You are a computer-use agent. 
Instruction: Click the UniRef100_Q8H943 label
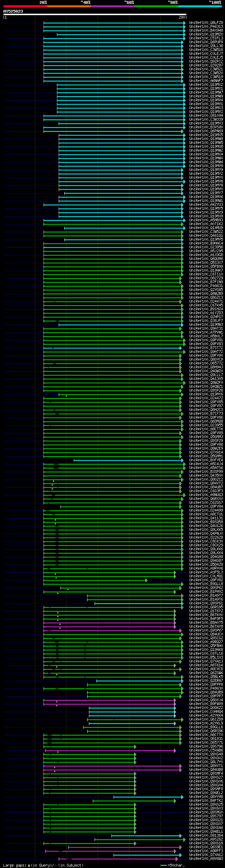coord(206,367)
